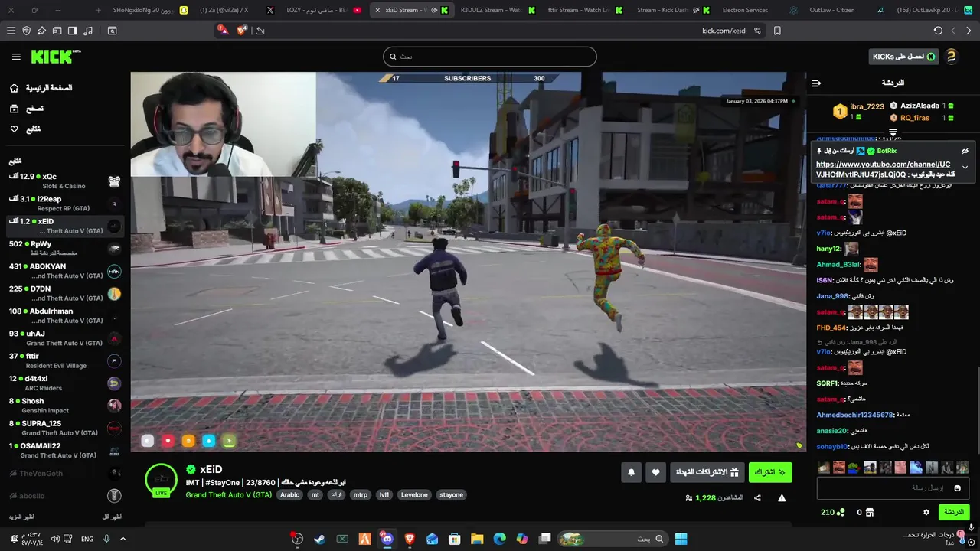980x551 pixels.
Task: Toggle ENG input language indicator
Action: click(x=87, y=539)
